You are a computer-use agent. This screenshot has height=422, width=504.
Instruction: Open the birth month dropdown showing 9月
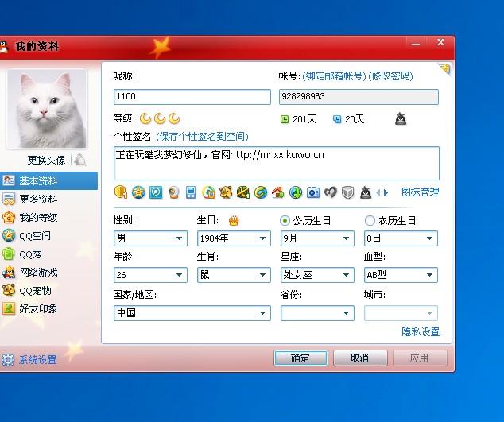coord(317,238)
